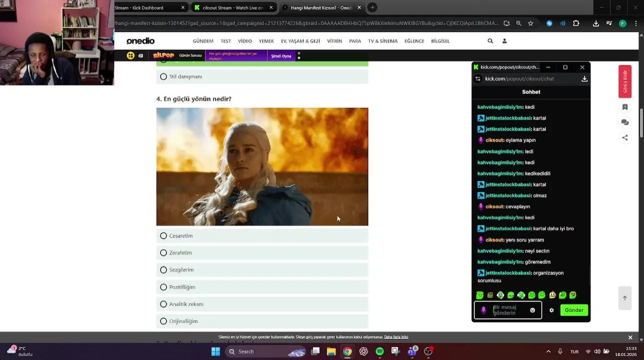Click the media control icon in Chrome toolbar

[x=609, y=23]
